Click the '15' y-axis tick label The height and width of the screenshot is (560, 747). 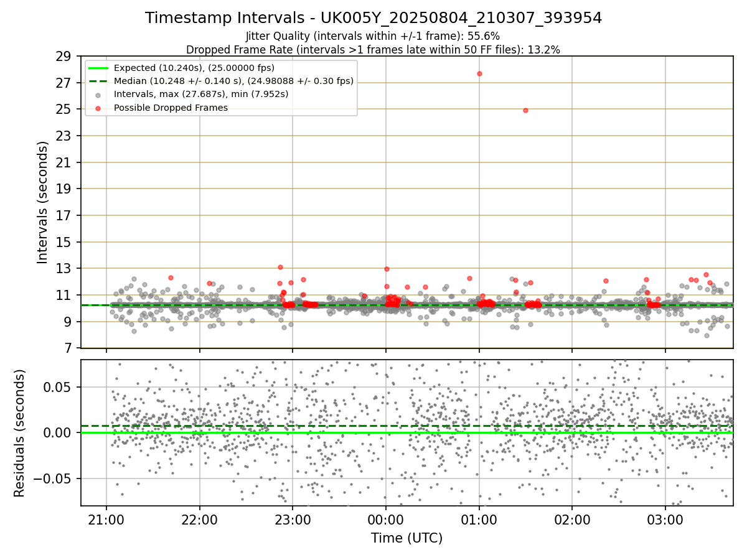pos(63,242)
